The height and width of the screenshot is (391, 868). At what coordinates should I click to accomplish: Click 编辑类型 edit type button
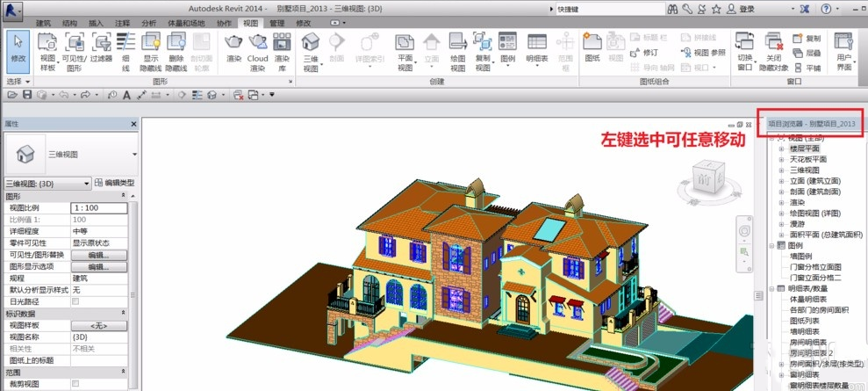(x=115, y=183)
